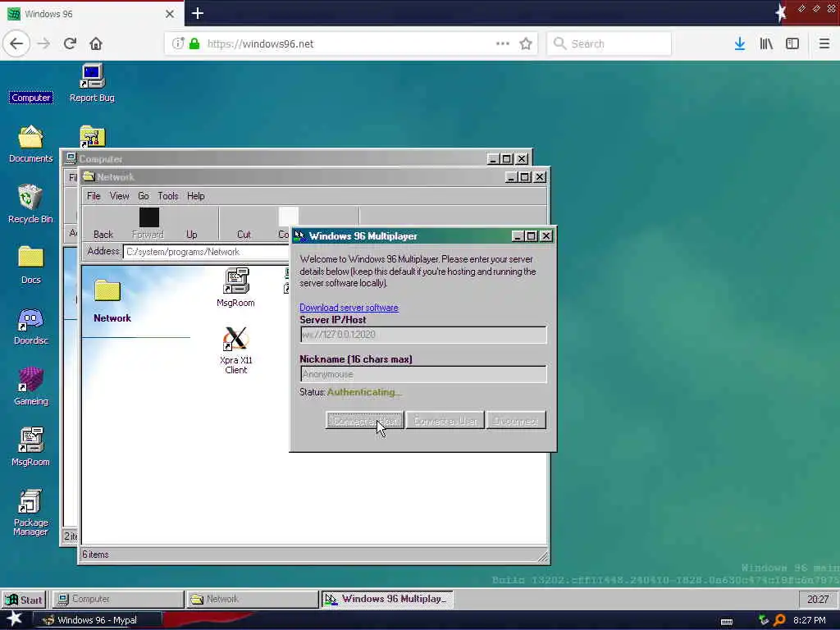Screen dimensions: 840x630
Task: Launch MsgRoom from the desktop
Action: (x=30, y=447)
